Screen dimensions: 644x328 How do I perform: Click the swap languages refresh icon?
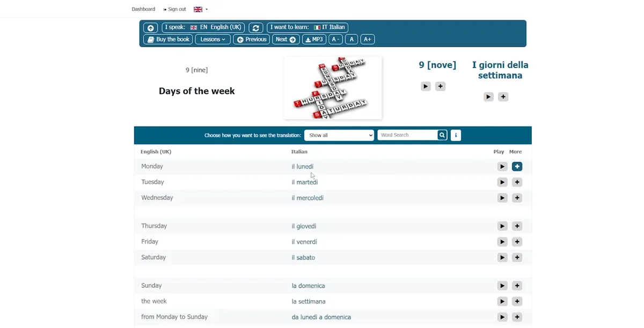[256, 28]
